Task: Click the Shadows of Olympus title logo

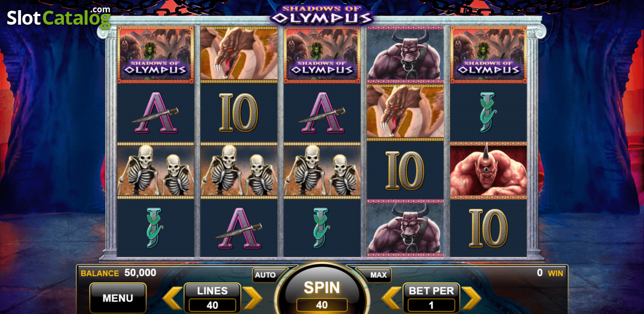Action: pyautogui.click(x=322, y=14)
